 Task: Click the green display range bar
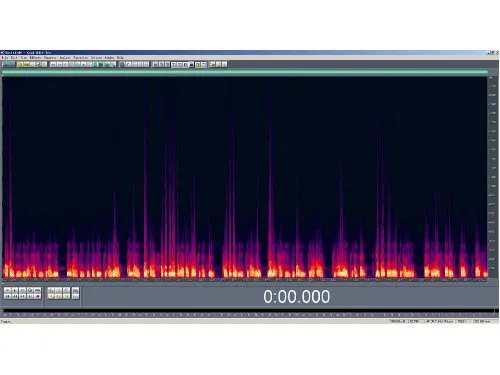[x=245, y=72]
